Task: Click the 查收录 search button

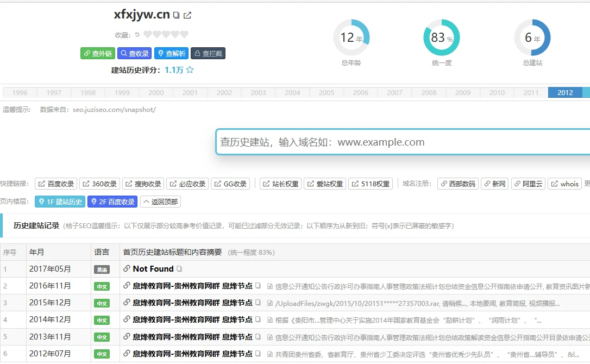Action: (134, 53)
